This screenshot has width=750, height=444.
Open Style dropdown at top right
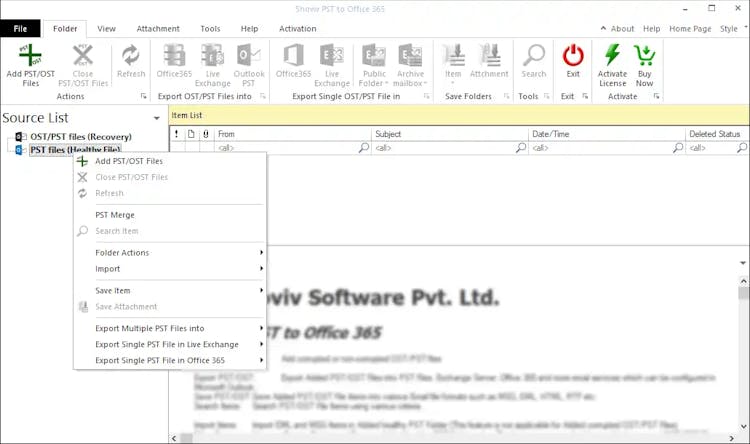733,29
